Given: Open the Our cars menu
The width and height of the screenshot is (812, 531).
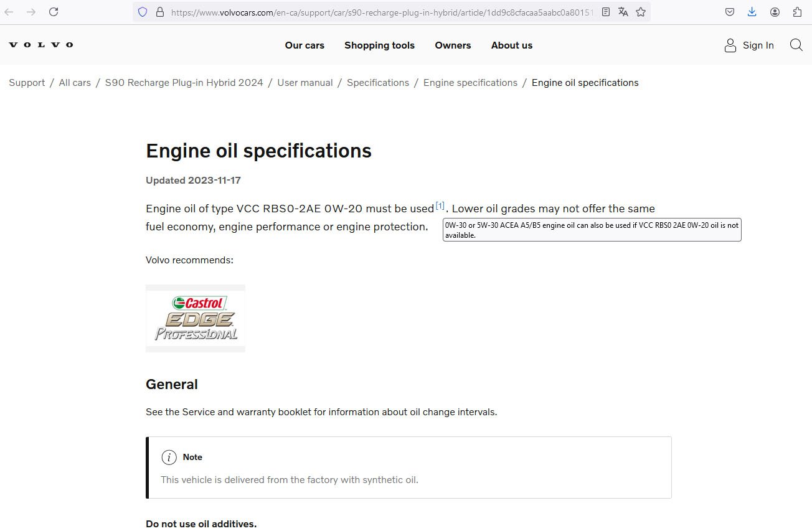Looking at the screenshot, I should click(x=304, y=45).
